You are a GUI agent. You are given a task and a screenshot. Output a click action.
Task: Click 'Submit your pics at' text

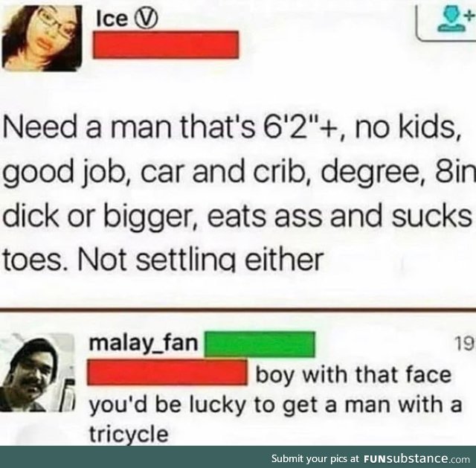pyautogui.click(x=315, y=458)
